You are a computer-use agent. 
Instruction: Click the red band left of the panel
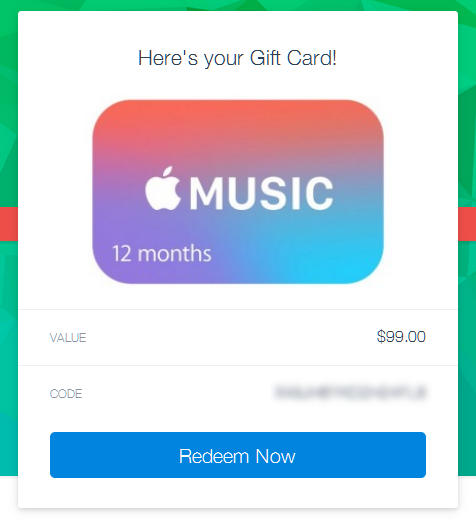(9, 224)
